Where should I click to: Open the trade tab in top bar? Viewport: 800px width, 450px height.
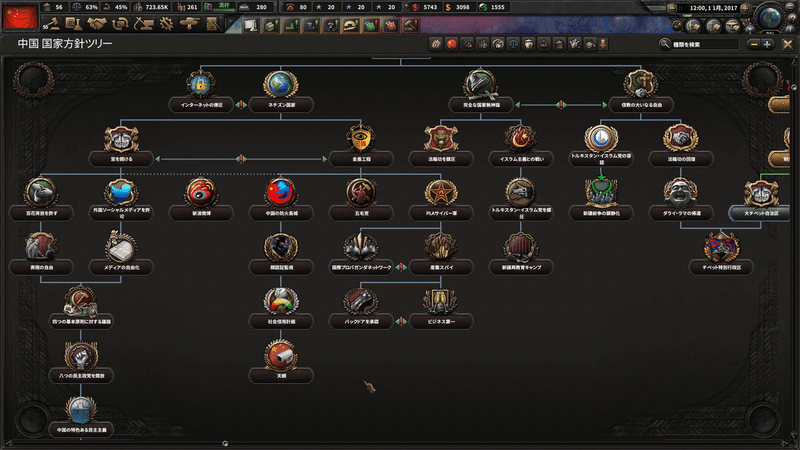(120, 24)
